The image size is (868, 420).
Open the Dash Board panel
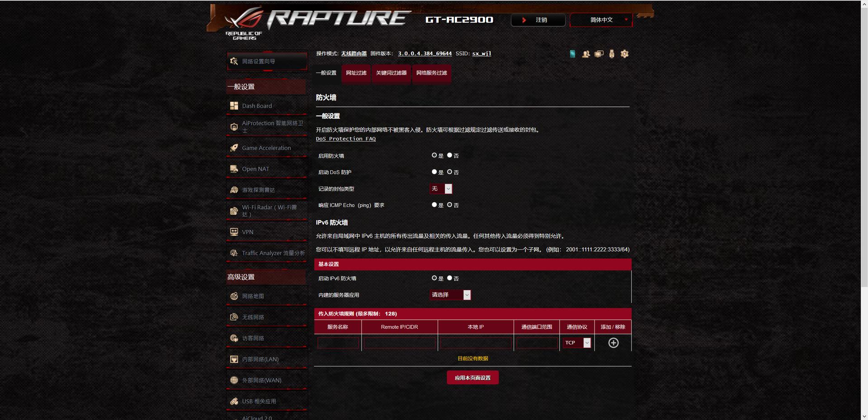(256, 105)
